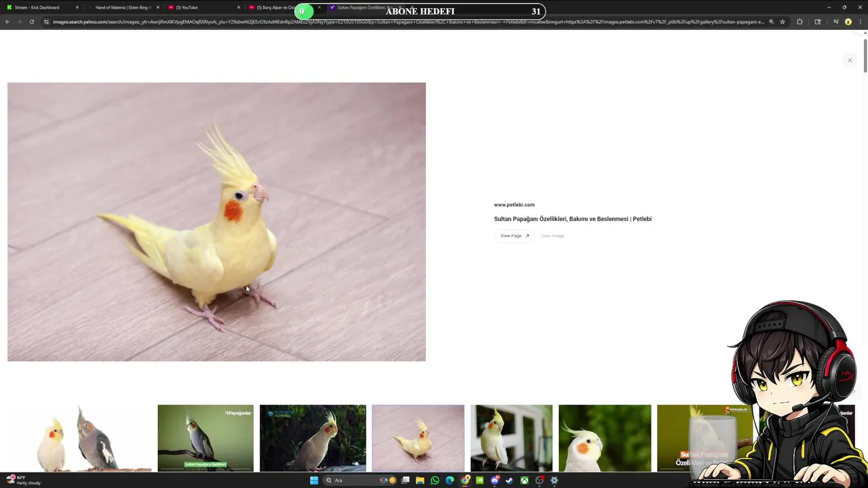The height and width of the screenshot is (488, 868).
Task: Close the Stream - Kick Dashboard tab
Action: 77,7
